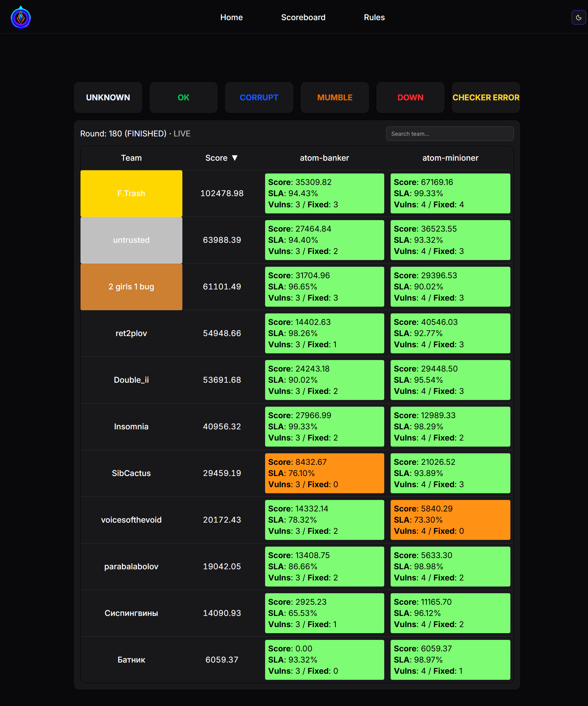Screen dimensions: 588x706
Task: Sort by Score using the arrow
Action: (235, 158)
